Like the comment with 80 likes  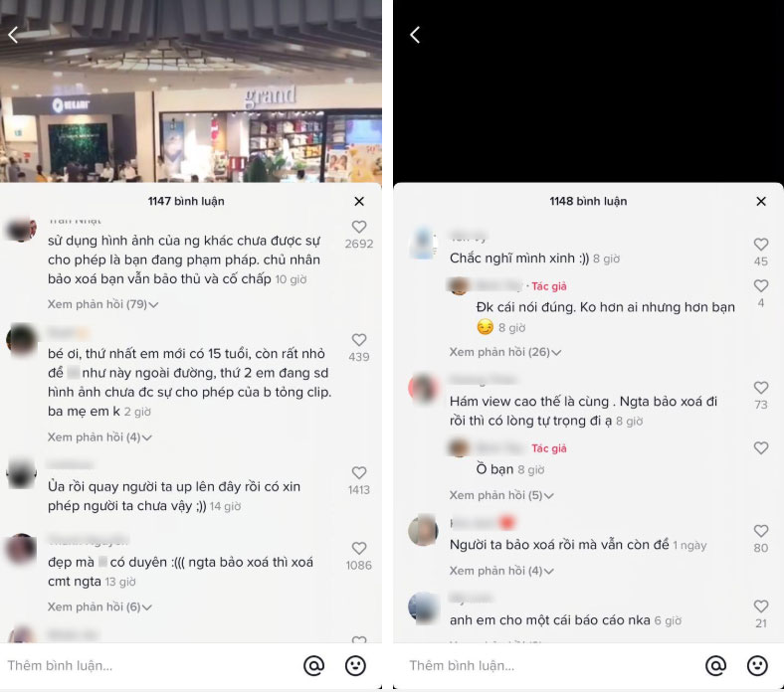coord(761,531)
